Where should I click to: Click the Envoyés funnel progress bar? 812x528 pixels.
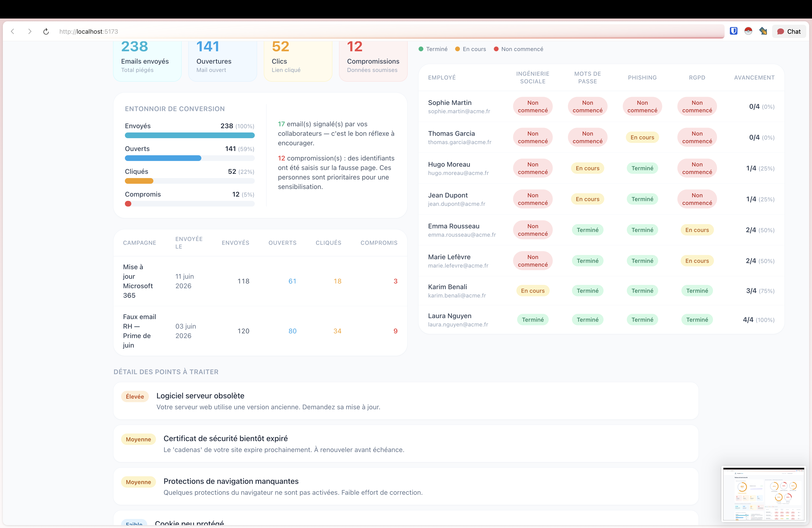[x=190, y=135]
